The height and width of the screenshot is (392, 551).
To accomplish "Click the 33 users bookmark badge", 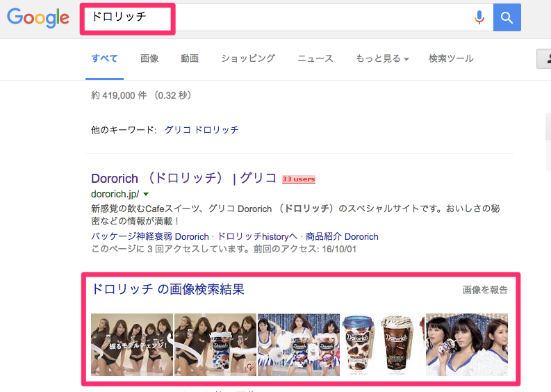I will coord(299,179).
